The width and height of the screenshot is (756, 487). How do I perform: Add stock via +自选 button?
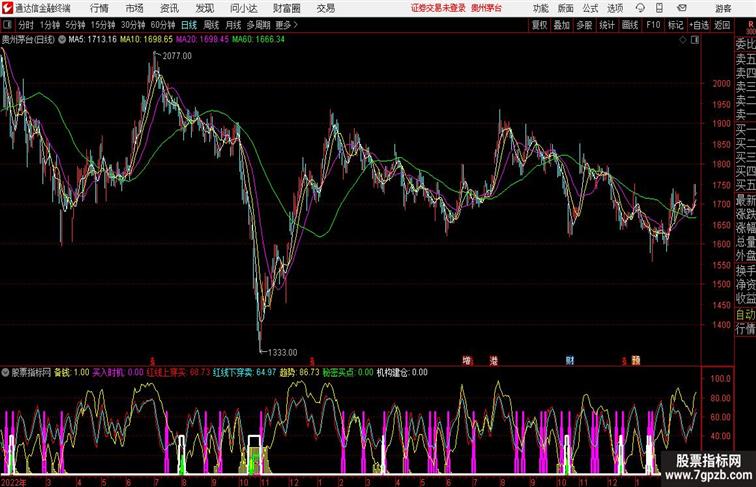(699, 25)
